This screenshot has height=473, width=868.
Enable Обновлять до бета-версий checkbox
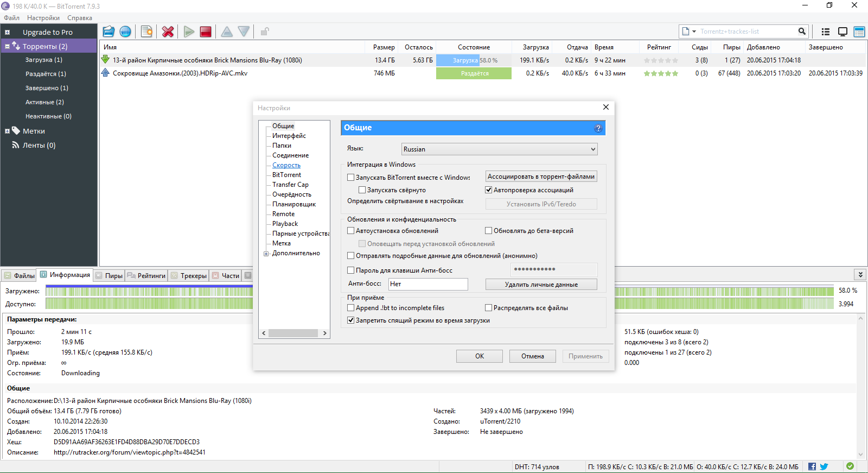click(x=488, y=231)
